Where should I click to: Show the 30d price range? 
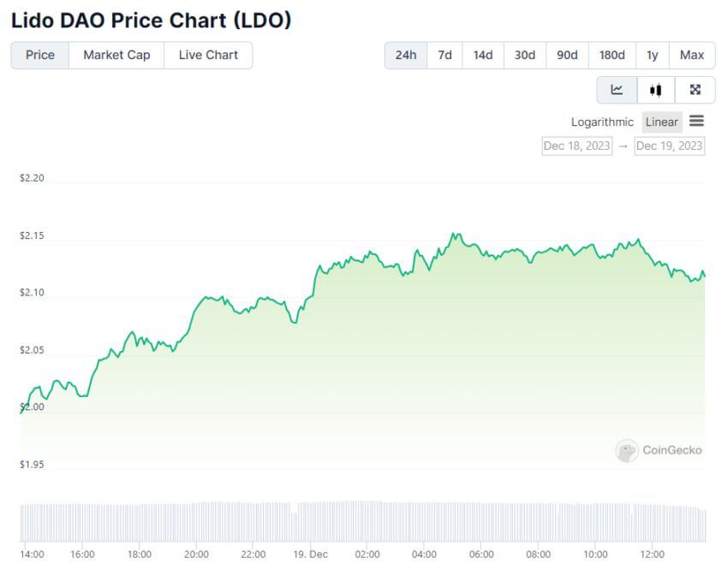point(525,55)
